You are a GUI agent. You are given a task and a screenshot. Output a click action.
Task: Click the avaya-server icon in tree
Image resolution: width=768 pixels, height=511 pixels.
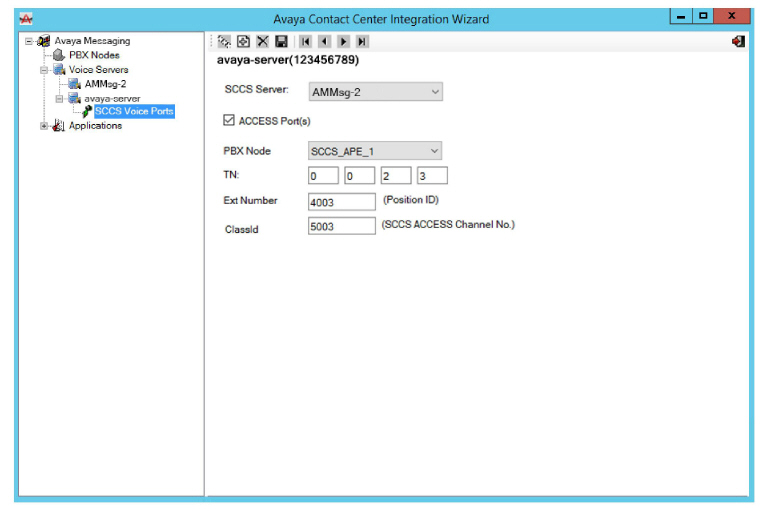74,98
